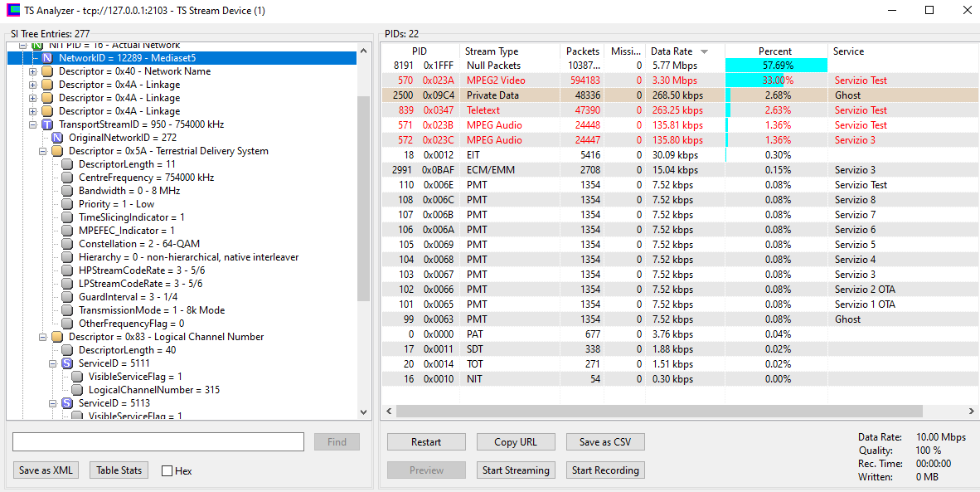This screenshot has height=492, width=980.
Task: Click the icon beside TransmissionMode = 1 - 8k Mode
Action: (x=67, y=310)
